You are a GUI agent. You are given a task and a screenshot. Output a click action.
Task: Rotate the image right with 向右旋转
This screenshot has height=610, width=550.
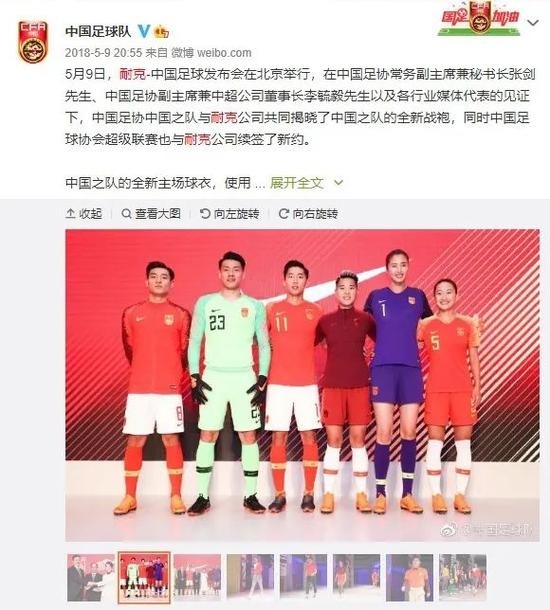tap(308, 214)
